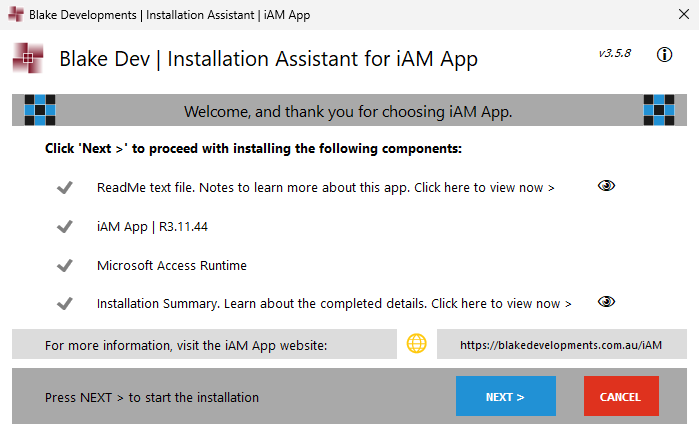Click the info icon near version number

tap(664, 55)
